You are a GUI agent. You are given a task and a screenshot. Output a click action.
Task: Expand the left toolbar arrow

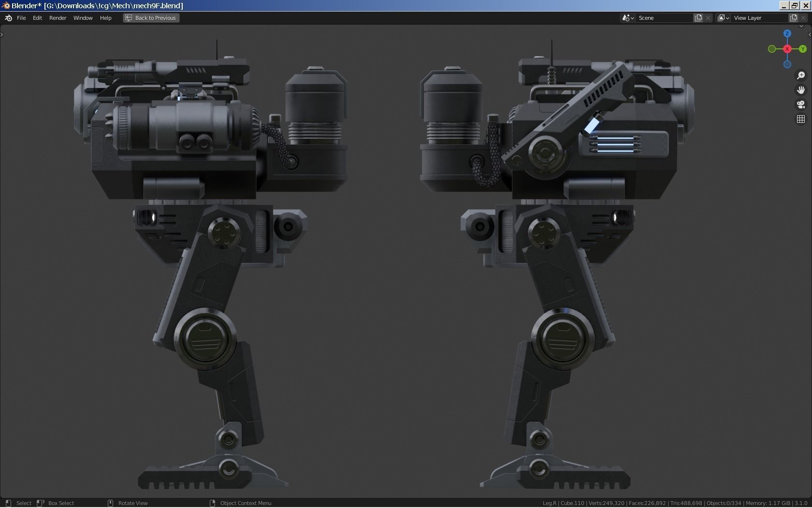pos(2,34)
